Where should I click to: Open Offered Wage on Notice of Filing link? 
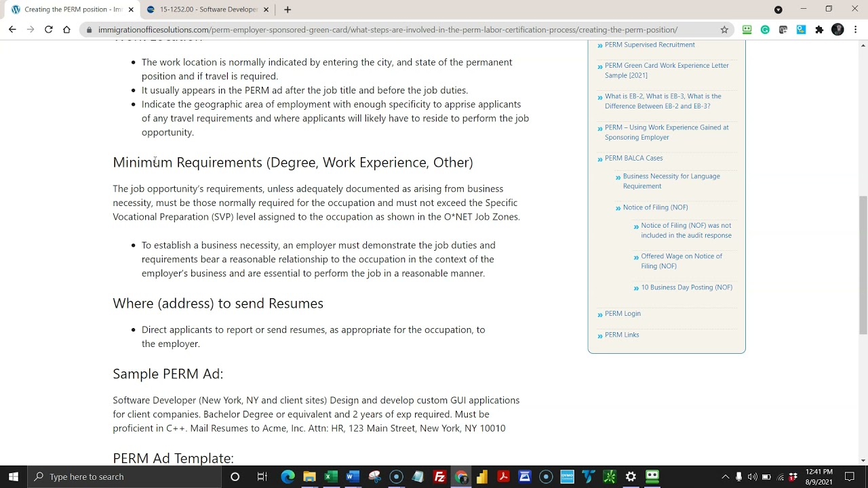(x=682, y=261)
